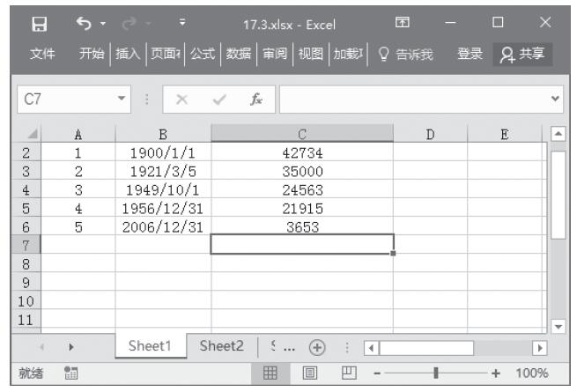Open Customize Quick Access Toolbar dropdown
The width and height of the screenshot is (577, 392).
(x=182, y=21)
